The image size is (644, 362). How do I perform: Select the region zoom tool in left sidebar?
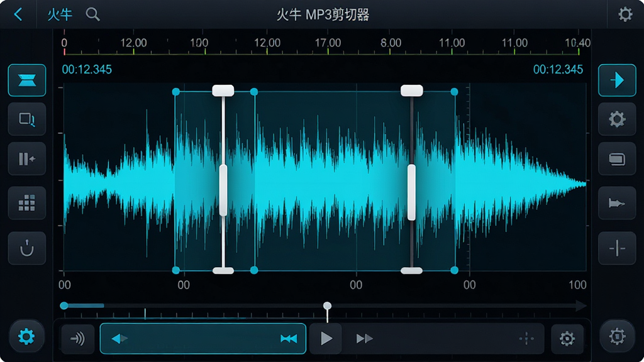coord(26,119)
